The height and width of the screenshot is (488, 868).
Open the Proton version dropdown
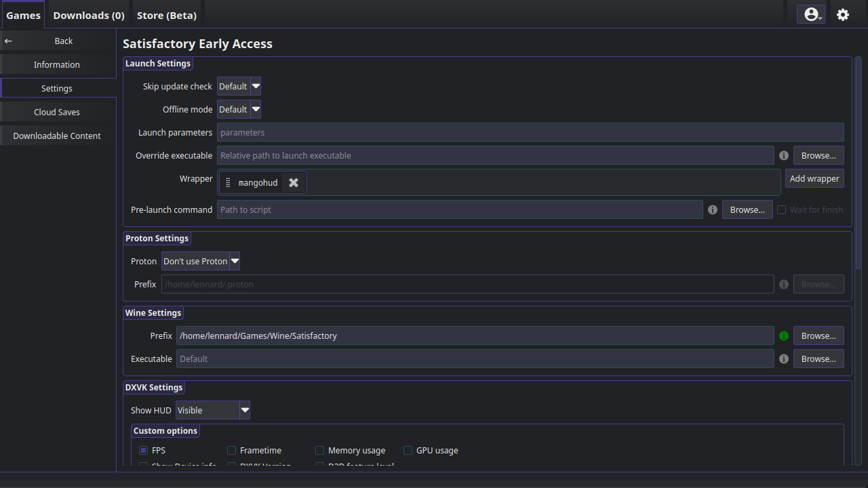point(201,261)
